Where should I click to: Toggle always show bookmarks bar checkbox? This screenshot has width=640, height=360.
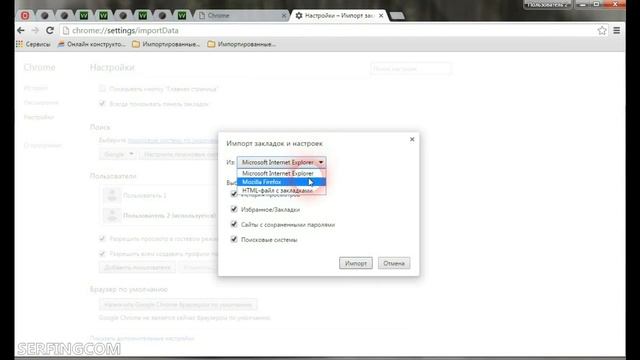102,104
